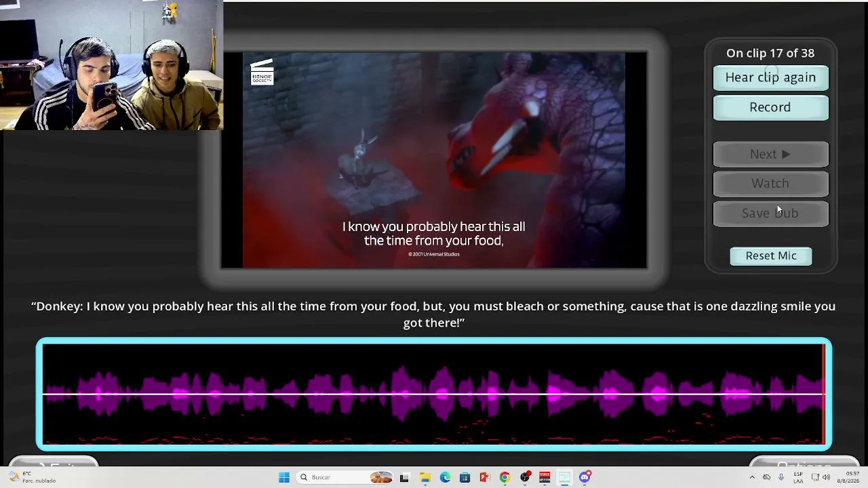Image resolution: width=868 pixels, height=488 pixels.
Task: Click the Save Dub button
Action: coord(770,213)
